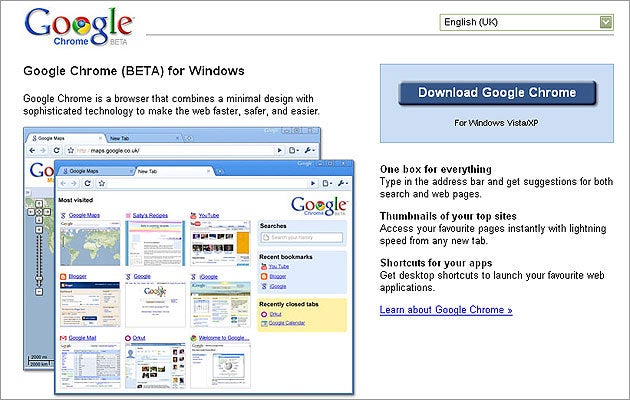Click the Orkut page thumbnail
630x400 pixels.
tap(155, 365)
